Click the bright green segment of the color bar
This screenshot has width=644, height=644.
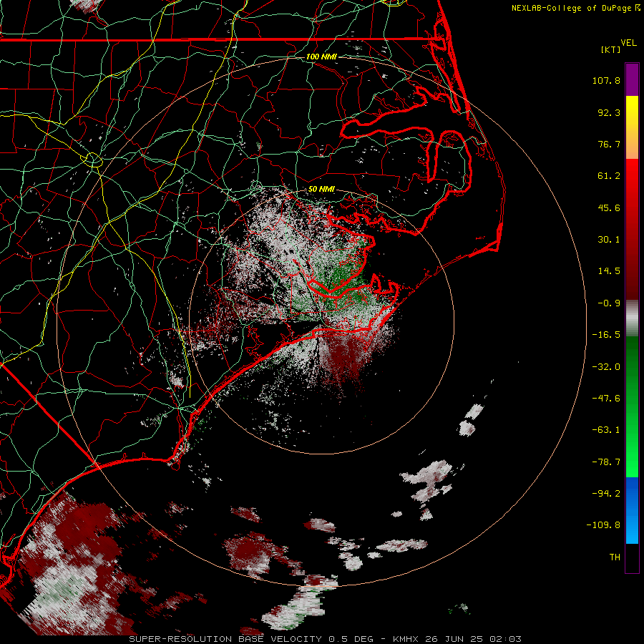[x=632, y=406]
